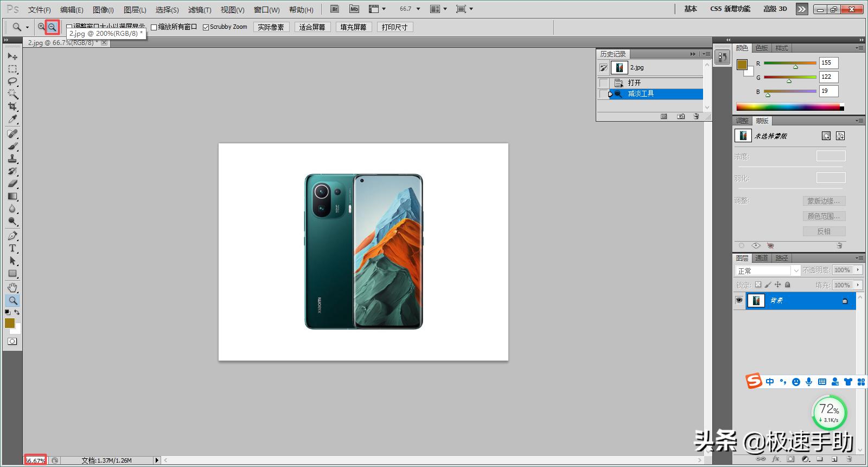Click the 实际像素 button

271,27
